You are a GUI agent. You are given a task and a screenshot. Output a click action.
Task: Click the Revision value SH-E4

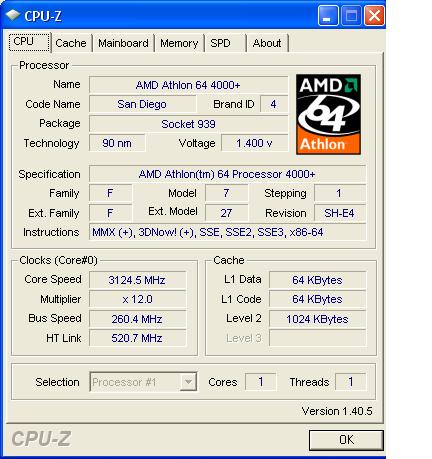[x=340, y=213]
